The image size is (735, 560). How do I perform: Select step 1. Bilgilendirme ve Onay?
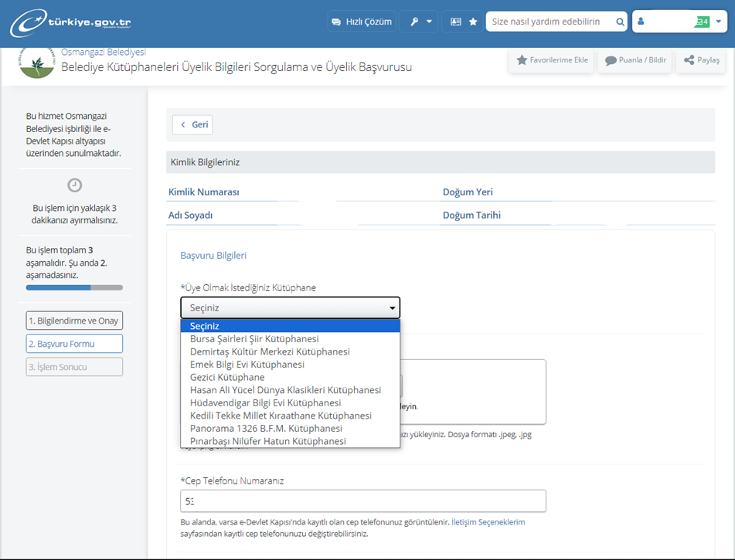(x=74, y=321)
